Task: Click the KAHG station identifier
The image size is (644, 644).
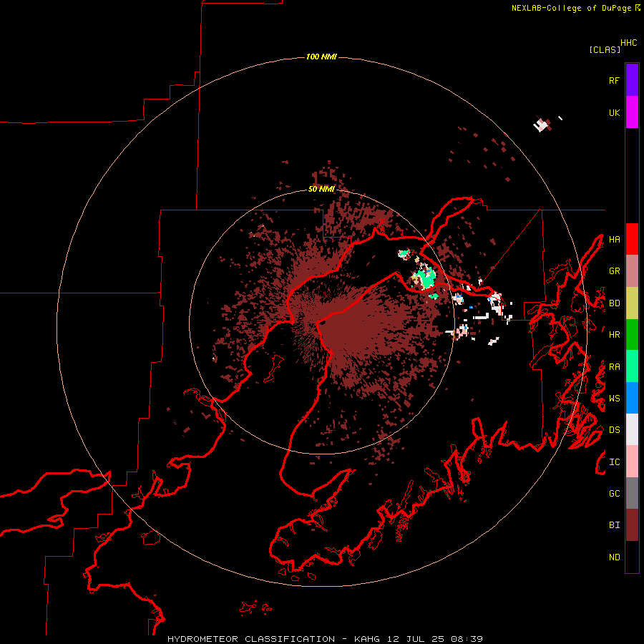Action: click(x=367, y=639)
